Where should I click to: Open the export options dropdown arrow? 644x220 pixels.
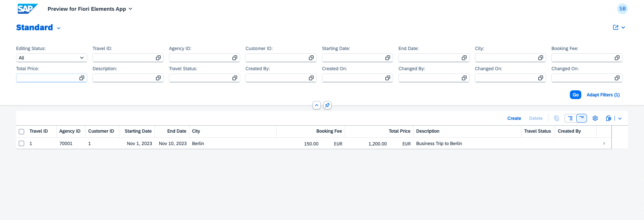tap(620, 118)
